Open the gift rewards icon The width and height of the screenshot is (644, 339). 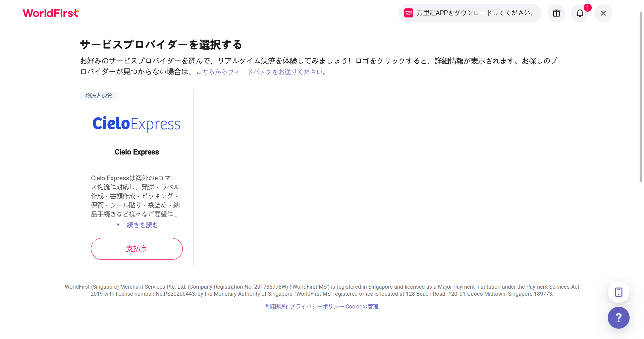[x=556, y=13]
